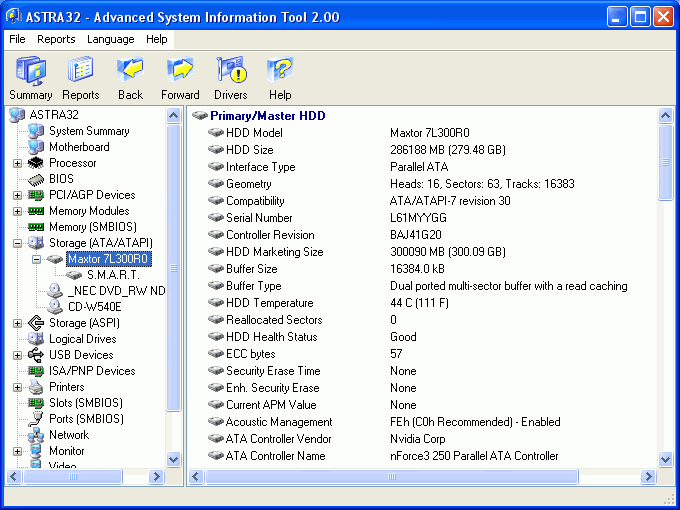Expand the Memory Modules node
Image resolution: width=680 pixels, height=510 pixels.
click(x=17, y=212)
